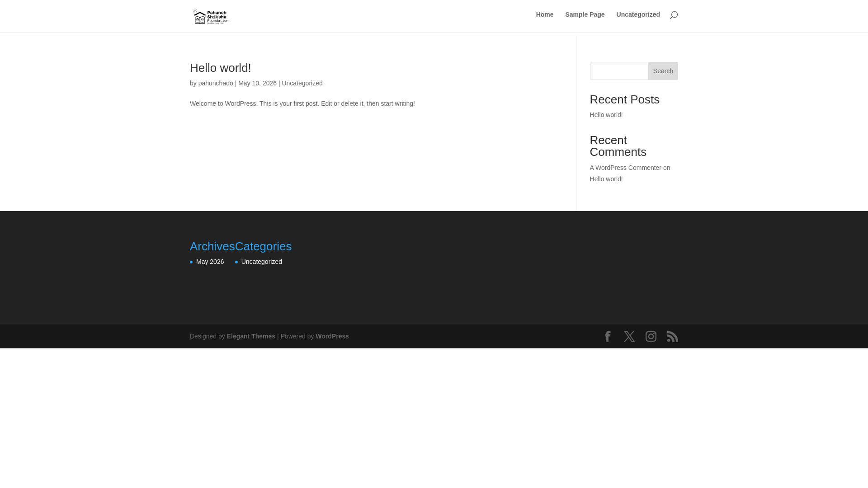The width and height of the screenshot is (868, 488).
Task: Open Sample Page in the navigation menu
Action: tap(585, 14)
